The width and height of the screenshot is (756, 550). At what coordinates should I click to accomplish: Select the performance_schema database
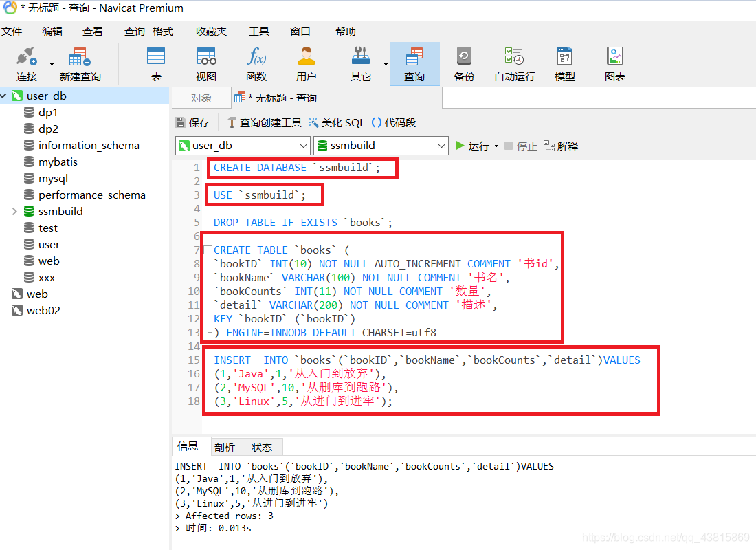coord(85,195)
